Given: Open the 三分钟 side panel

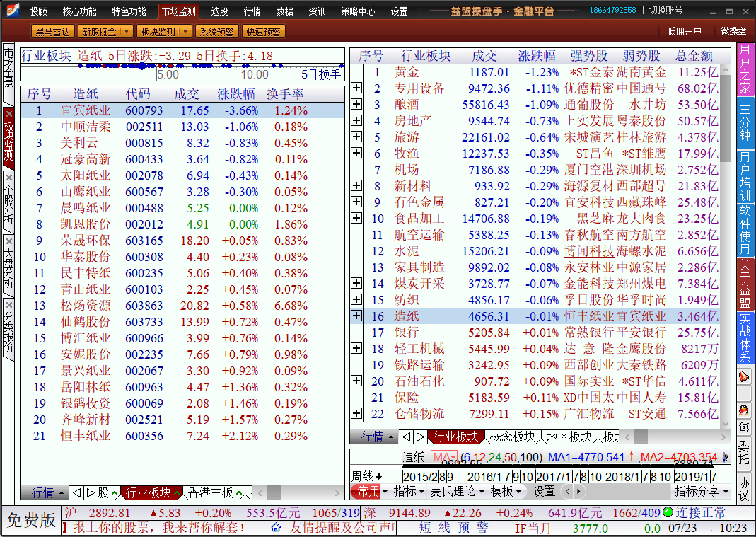Looking at the screenshot, I should [745, 123].
